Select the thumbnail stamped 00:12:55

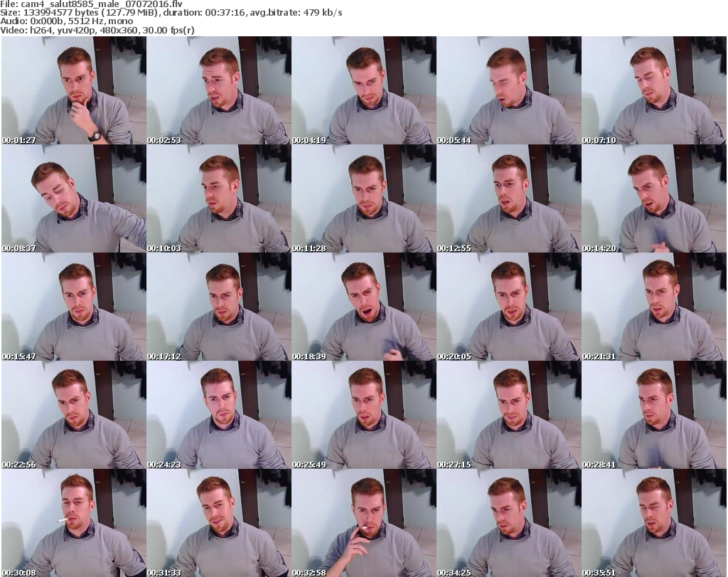click(x=509, y=198)
